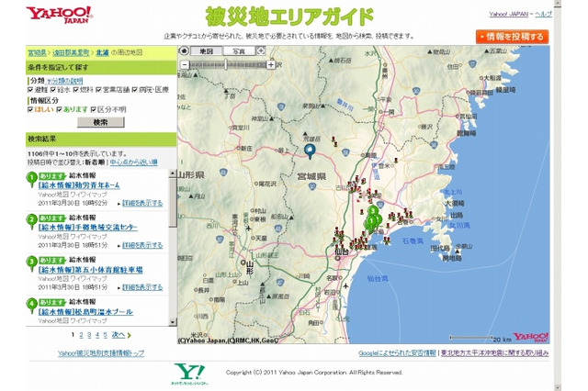Click green map marker number 3
The image size is (588, 391).
[x=372, y=212]
